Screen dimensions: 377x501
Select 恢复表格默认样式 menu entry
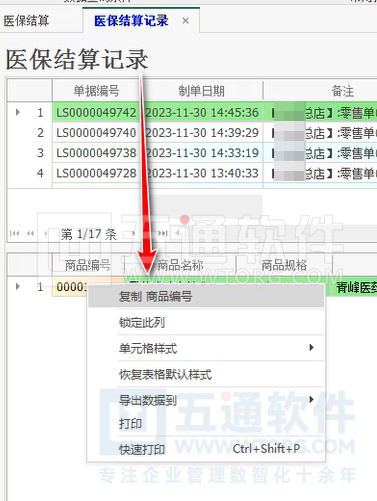(206, 374)
